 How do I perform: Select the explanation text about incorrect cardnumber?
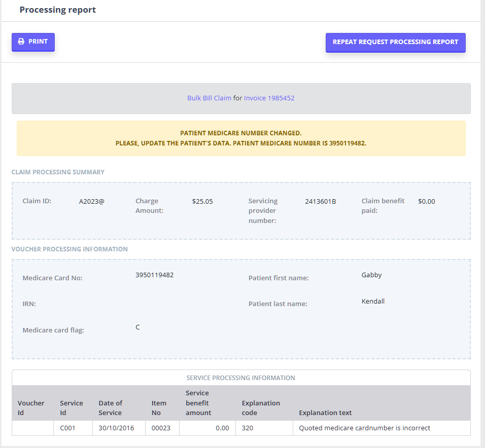click(364, 428)
